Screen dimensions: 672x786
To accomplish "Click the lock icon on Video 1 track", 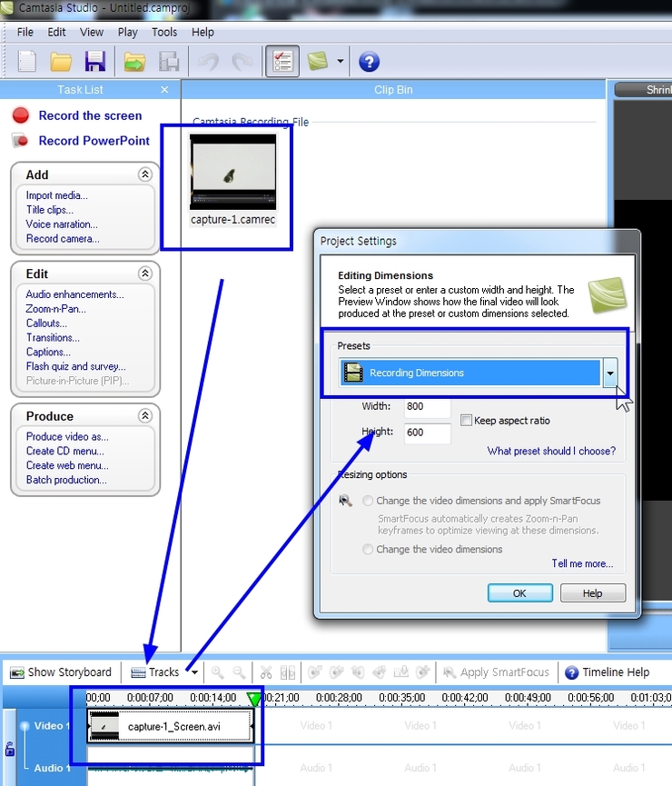I will pyautogui.click(x=9, y=750).
